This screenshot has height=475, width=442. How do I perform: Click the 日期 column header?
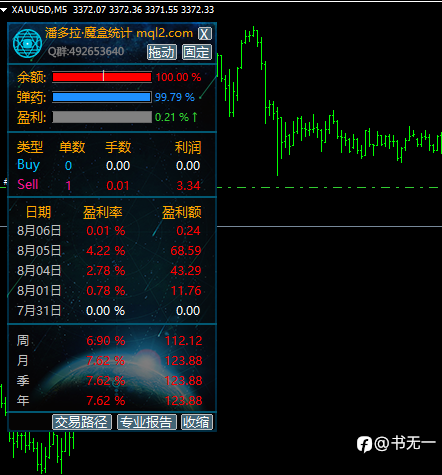click(x=38, y=212)
